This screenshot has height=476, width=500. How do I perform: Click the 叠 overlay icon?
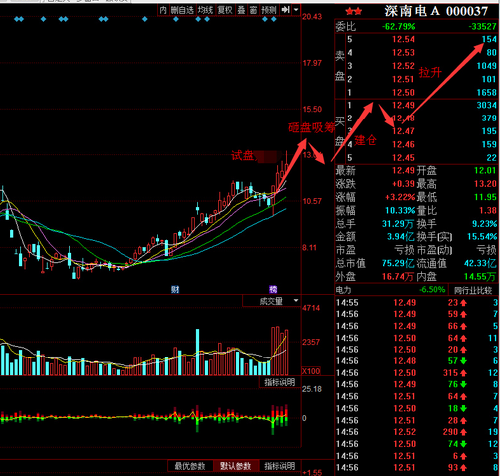pos(241,10)
